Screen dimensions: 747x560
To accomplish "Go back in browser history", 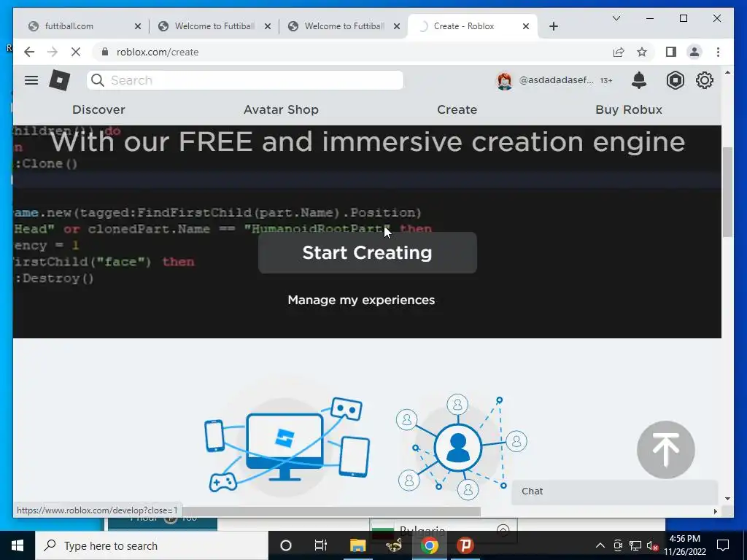I will 29,52.
